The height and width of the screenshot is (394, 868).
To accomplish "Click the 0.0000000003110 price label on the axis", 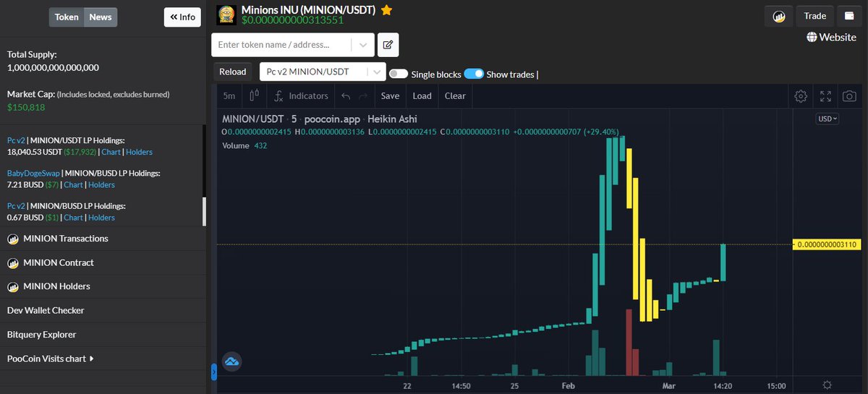I will pos(825,245).
